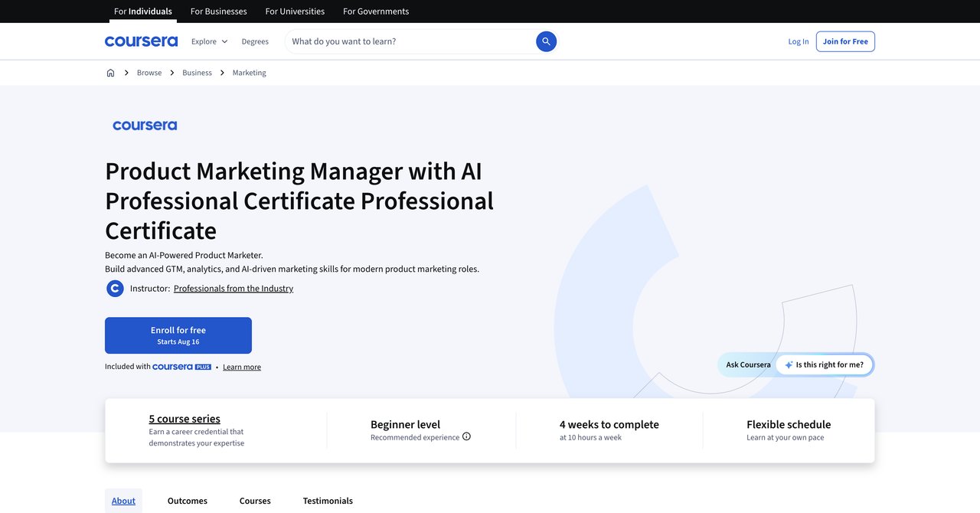Image resolution: width=980 pixels, height=513 pixels.
Task: Go to the home breadcrumb icon
Action: pyautogui.click(x=110, y=73)
